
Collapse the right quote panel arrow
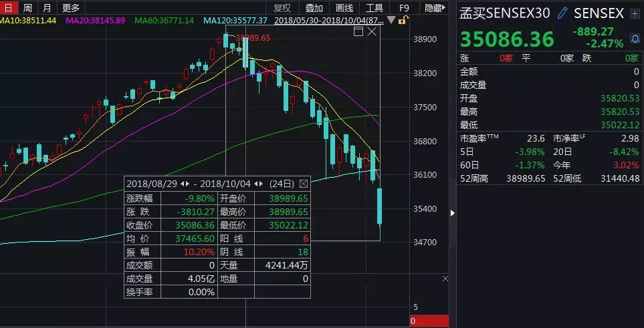pos(453,213)
